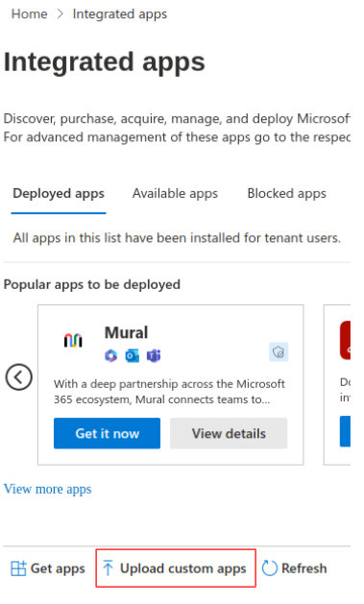Click the Mural description text

pyautogui.click(x=169, y=392)
